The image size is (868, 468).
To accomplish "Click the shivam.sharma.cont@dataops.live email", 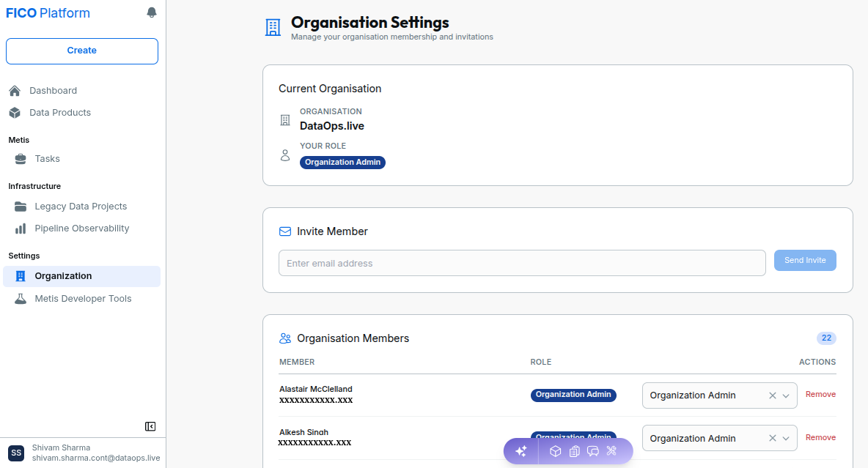I will tap(96, 458).
